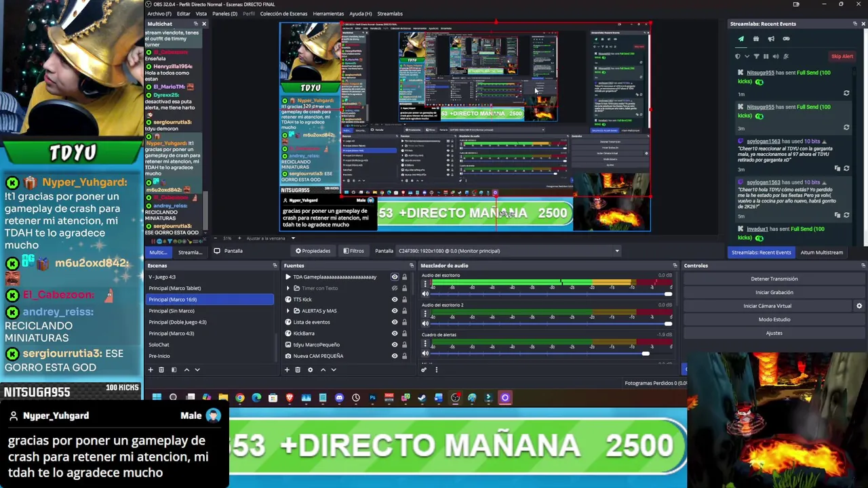
Task: Open Windows Start menu
Action: (x=157, y=398)
